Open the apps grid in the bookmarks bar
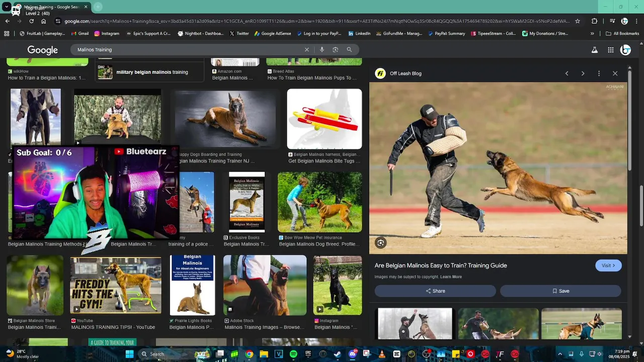Screen dimensions: 644x362 pyautogui.click(x=7, y=34)
